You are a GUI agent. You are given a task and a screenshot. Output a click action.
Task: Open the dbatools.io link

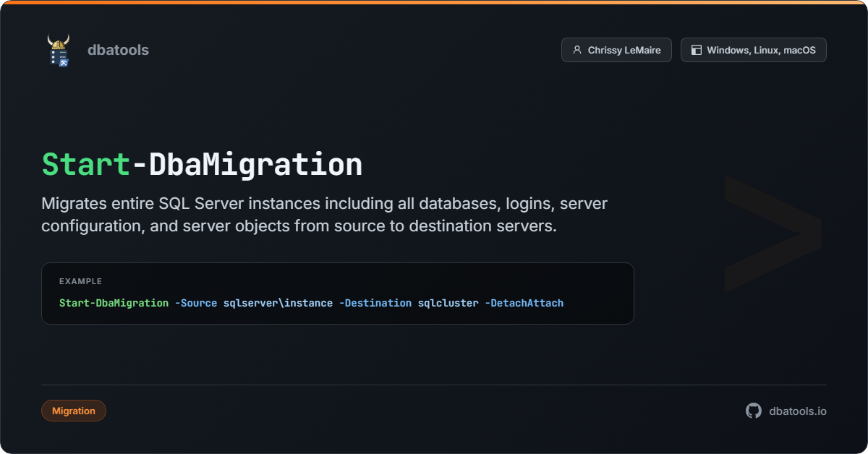coord(798,411)
